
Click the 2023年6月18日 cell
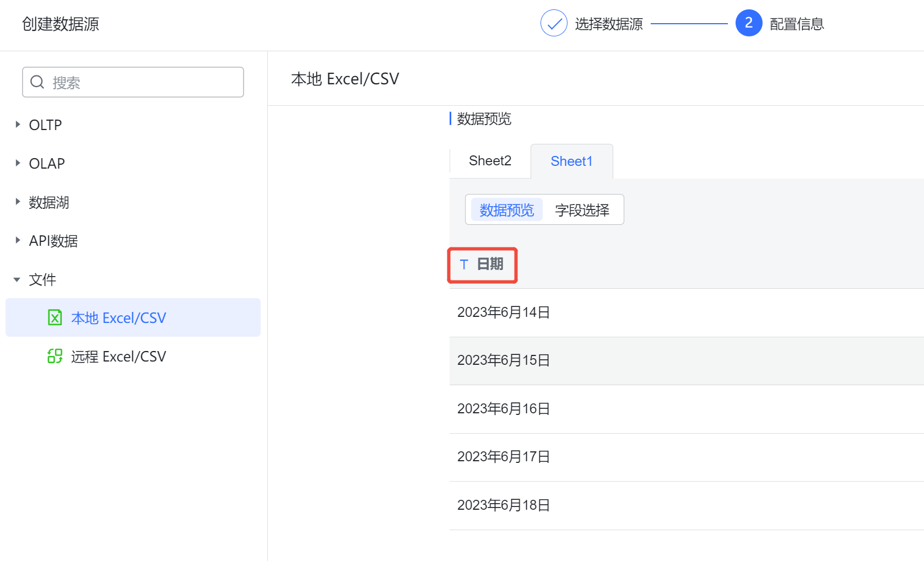[x=504, y=505]
